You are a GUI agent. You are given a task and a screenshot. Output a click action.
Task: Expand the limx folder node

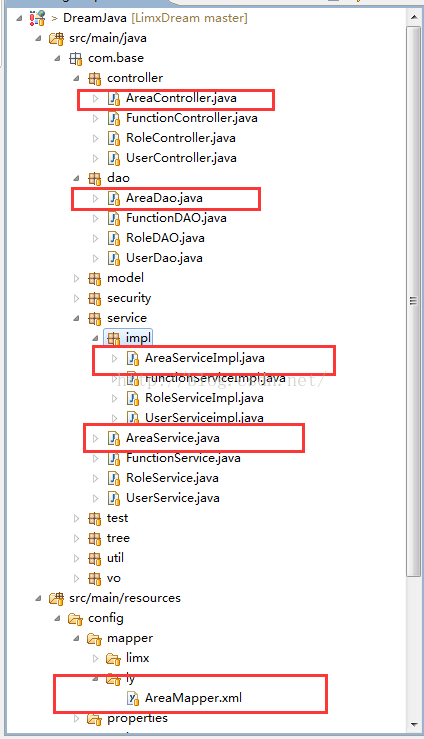(x=96, y=658)
